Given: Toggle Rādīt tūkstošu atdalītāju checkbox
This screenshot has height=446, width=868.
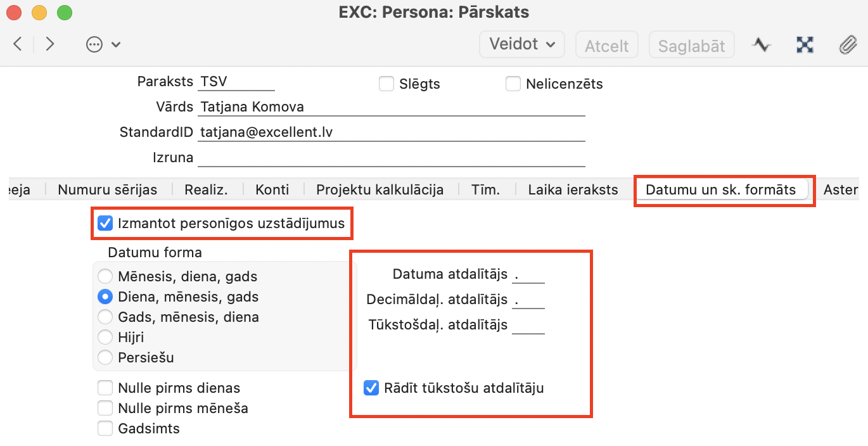Looking at the screenshot, I should click(x=371, y=388).
